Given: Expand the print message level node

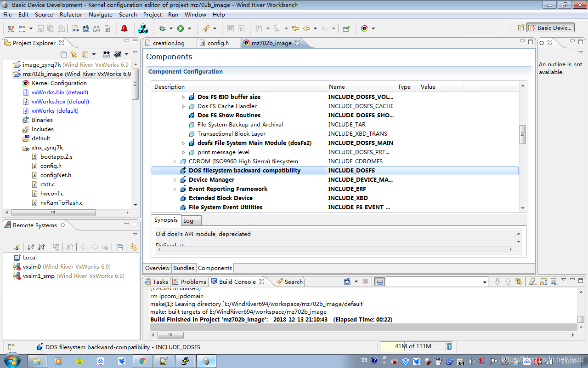Looking at the screenshot, I should click(184, 152).
